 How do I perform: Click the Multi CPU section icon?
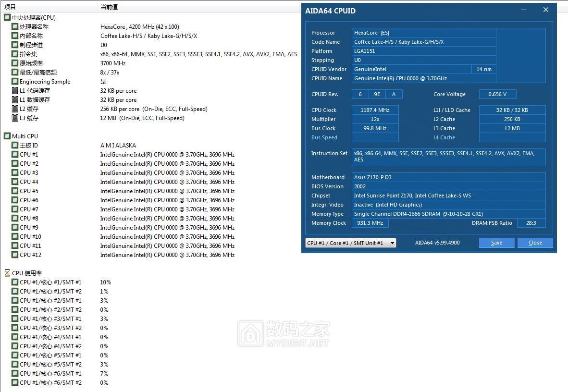pyautogui.click(x=7, y=136)
